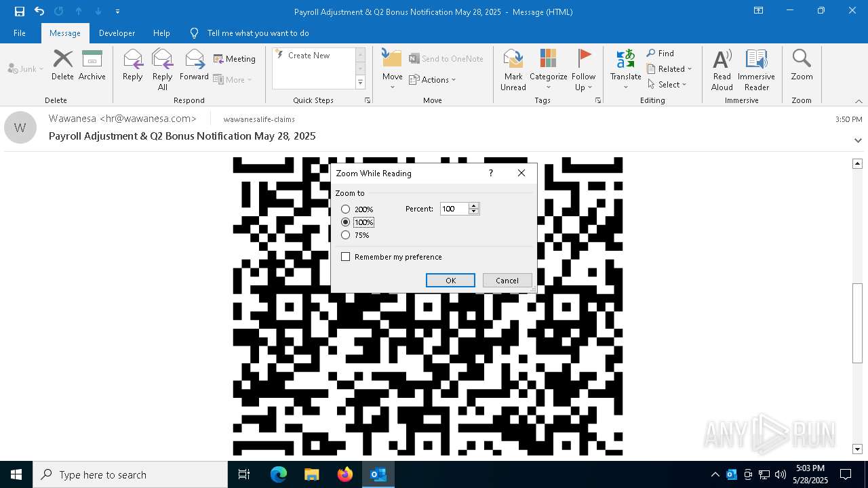The width and height of the screenshot is (868, 488).
Task: Reply to the sender
Action: click(133, 66)
